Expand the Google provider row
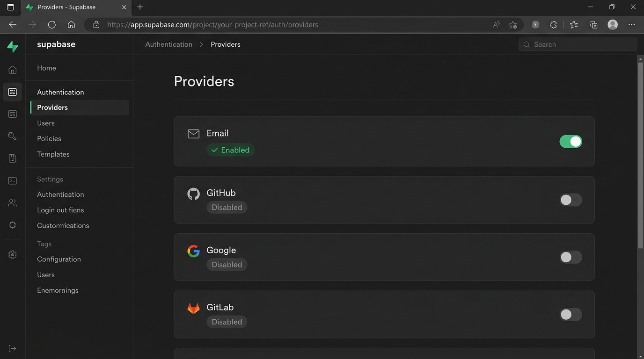The width and height of the screenshot is (644, 359). (x=374, y=257)
